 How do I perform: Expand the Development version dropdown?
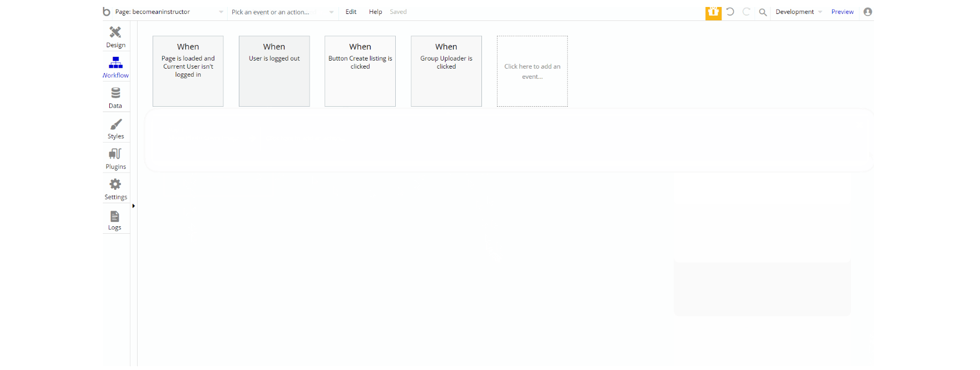click(798, 12)
